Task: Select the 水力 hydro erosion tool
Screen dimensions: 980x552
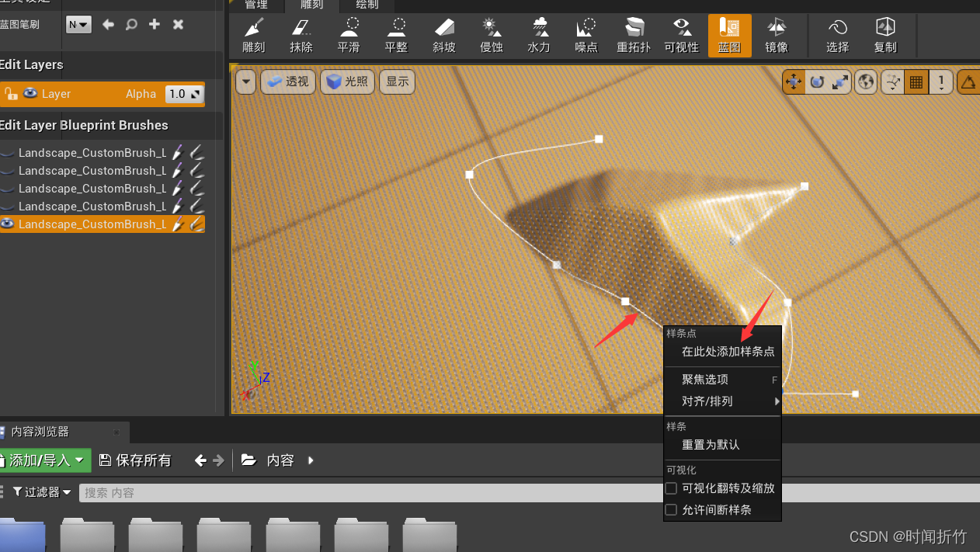Action: click(539, 36)
